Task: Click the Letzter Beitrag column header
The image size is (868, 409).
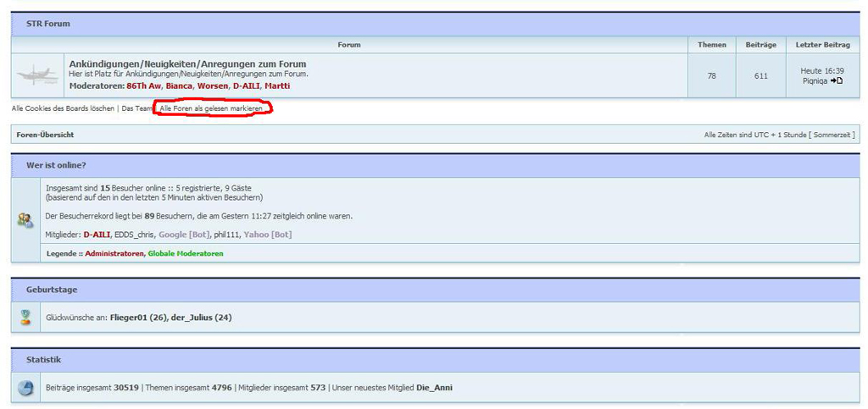Action: click(822, 45)
